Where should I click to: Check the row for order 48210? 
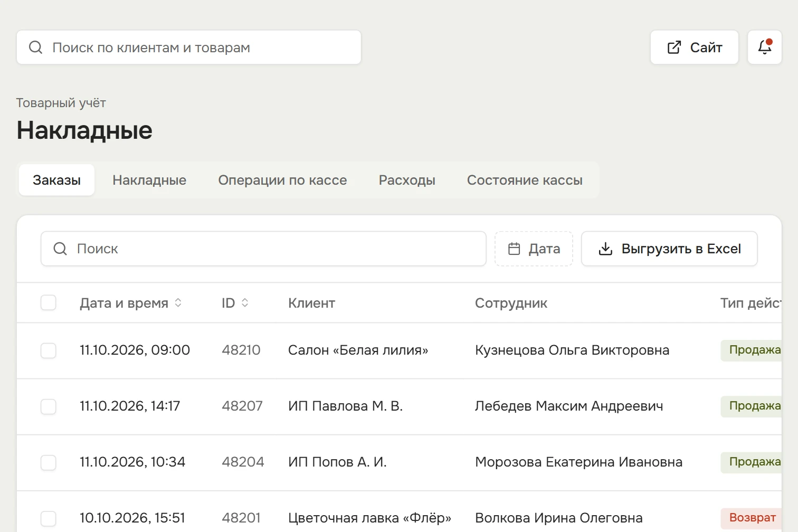click(x=49, y=350)
